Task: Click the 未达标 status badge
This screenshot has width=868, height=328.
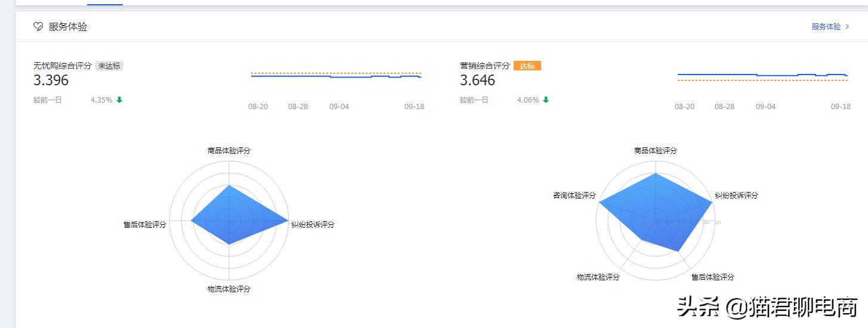Action: pyautogui.click(x=109, y=66)
